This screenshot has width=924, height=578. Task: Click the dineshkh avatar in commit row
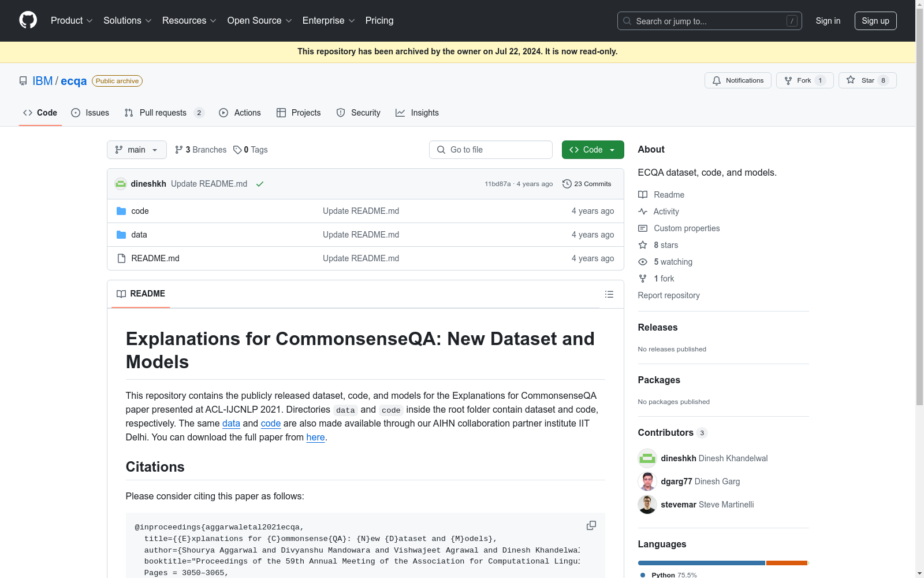pyautogui.click(x=121, y=184)
